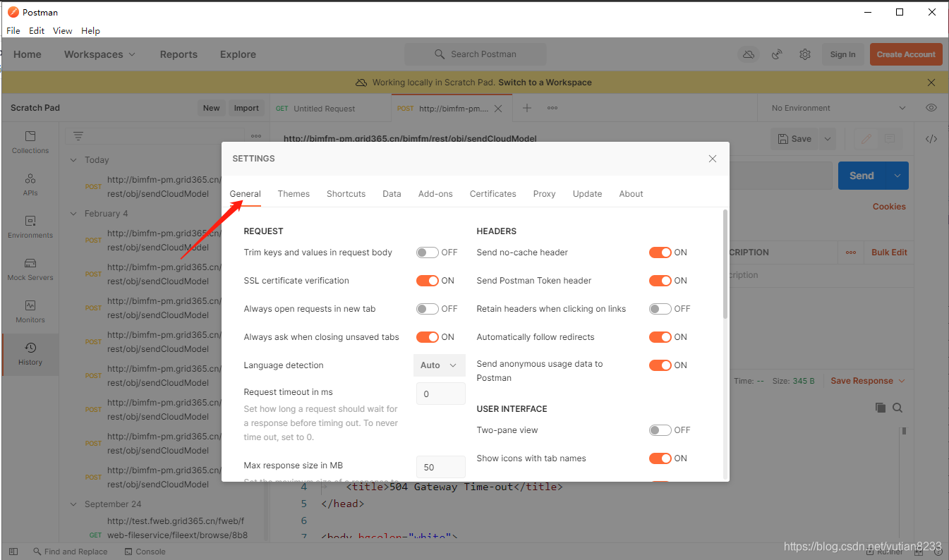Toggle Always open requests in new tab
This screenshot has width=949, height=560.
pyautogui.click(x=427, y=309)
